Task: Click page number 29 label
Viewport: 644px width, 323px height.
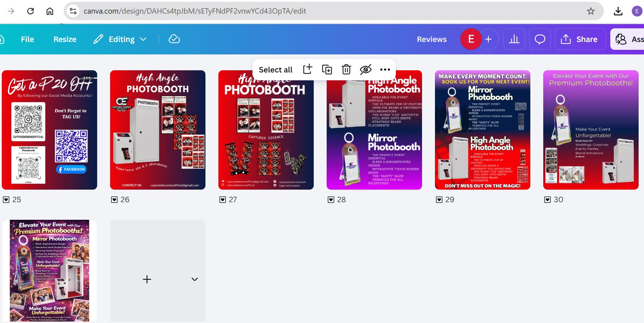Action: (450, 200)
